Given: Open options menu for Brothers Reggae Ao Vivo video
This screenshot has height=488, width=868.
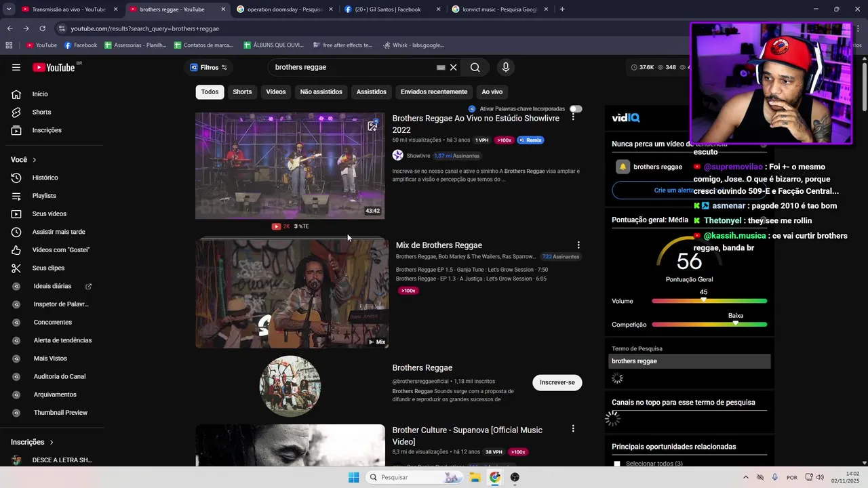Looking at the screenshot, I should [573, 117].
